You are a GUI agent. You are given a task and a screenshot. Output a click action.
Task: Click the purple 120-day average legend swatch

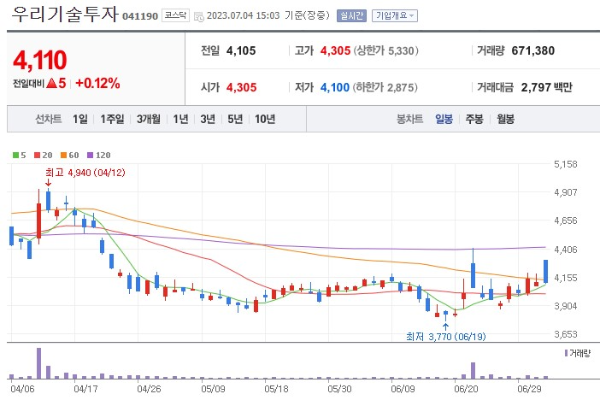(90, 155)
